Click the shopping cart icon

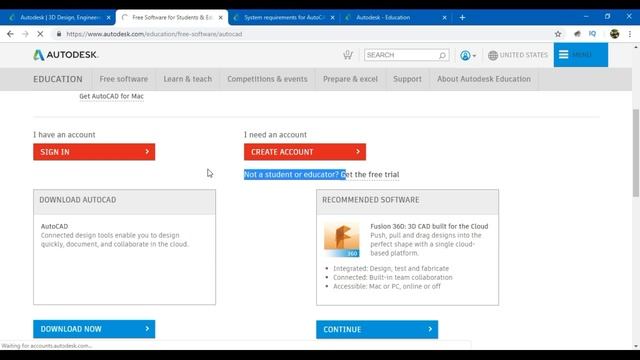coord(348,55)
